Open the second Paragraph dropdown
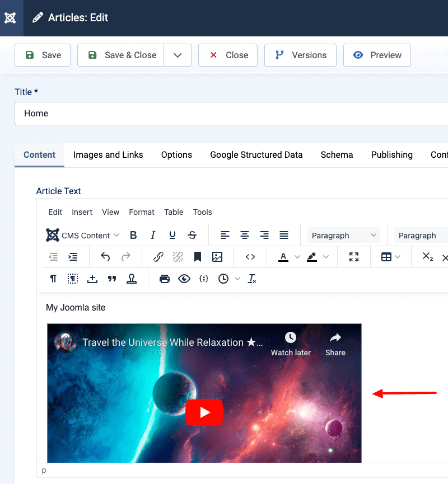The image size is (448, 484). point(421,235)
